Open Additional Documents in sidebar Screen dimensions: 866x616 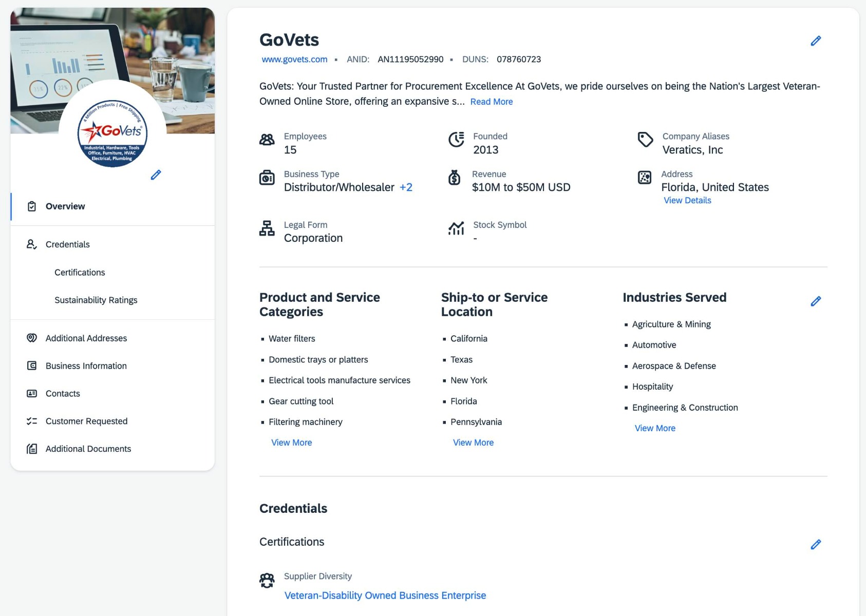point(88,449)
